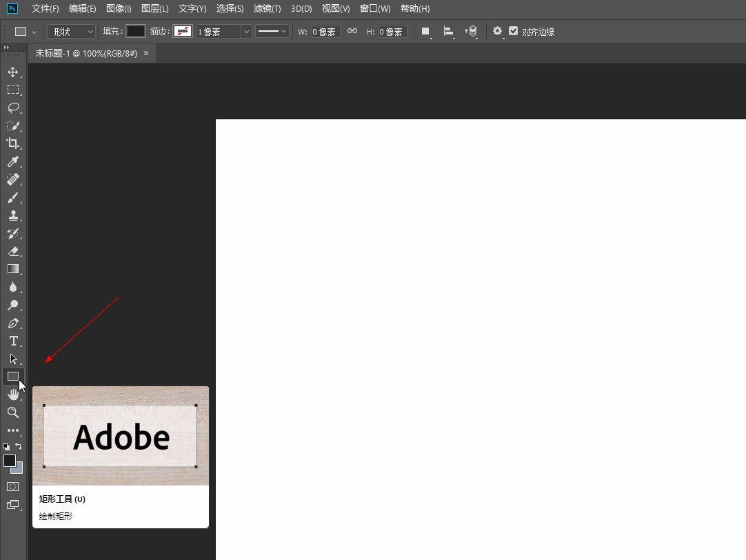Select the Brush tool
The height and width of the screenshot is (560, 746).
(x=13, y=197)
